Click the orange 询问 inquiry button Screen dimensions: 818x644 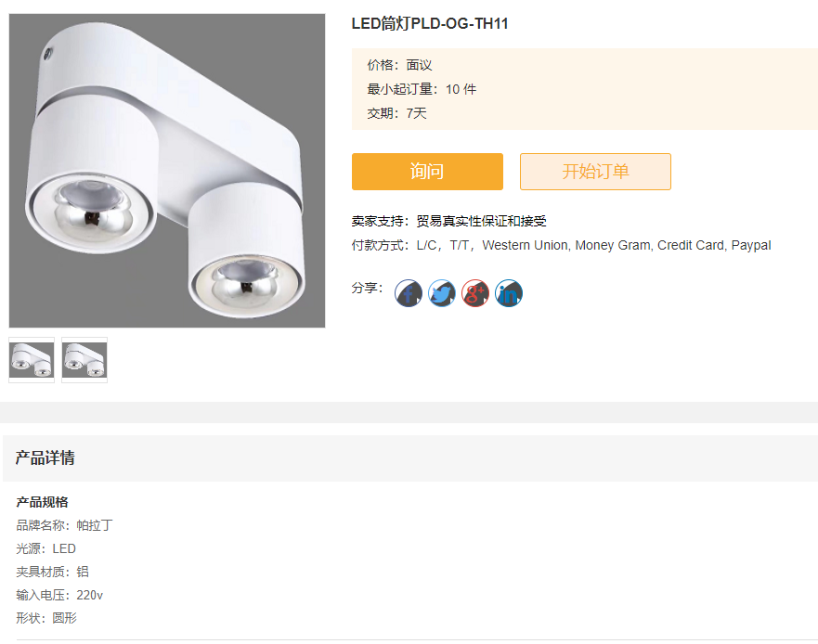[x=427, y=172]
